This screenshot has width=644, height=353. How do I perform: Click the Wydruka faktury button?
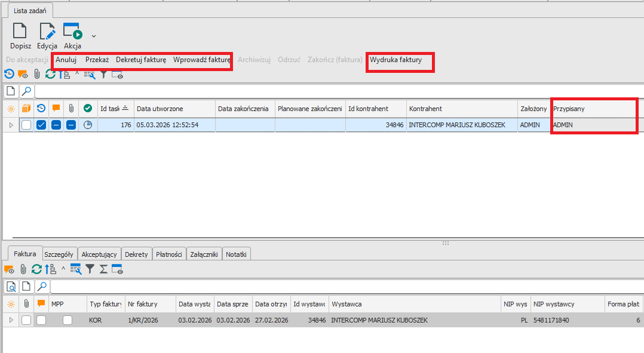395,60
